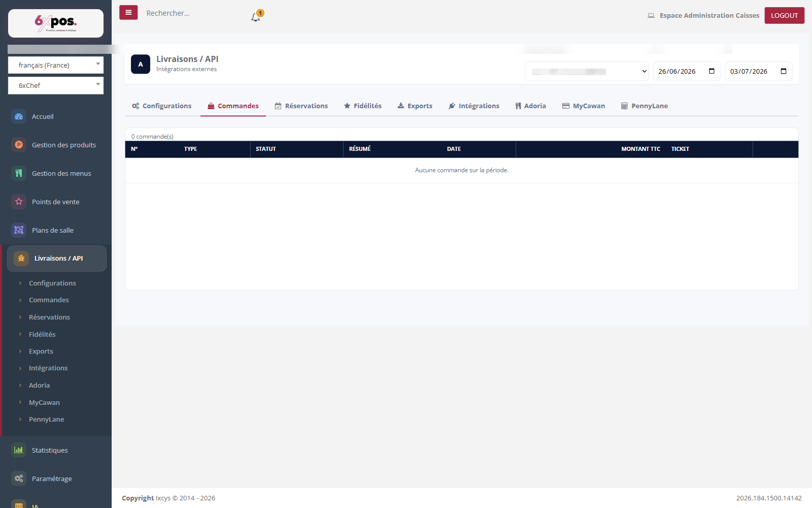
Task: Open calendar picker for end date 03/07/2026
Action: point(784,71)
